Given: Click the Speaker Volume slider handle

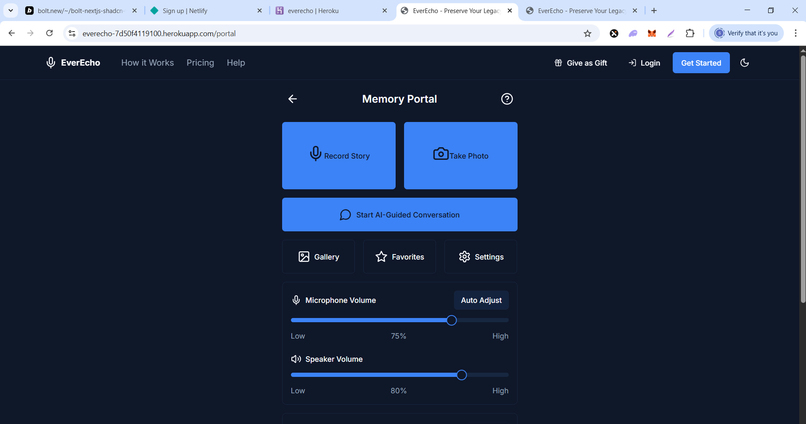Looking at the screenshot, I should coord(462,375).
